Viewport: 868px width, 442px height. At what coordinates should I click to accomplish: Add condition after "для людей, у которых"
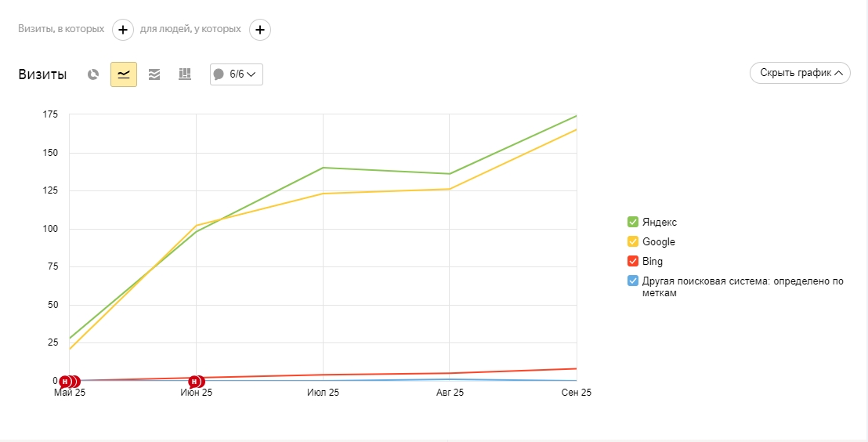[x=260, y=30]
